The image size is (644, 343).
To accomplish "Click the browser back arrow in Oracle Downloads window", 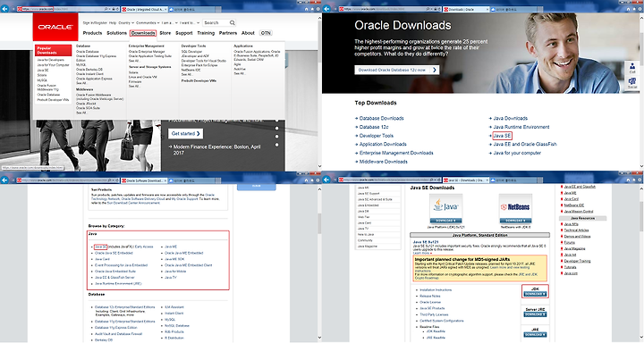I will tap(327, 9).
